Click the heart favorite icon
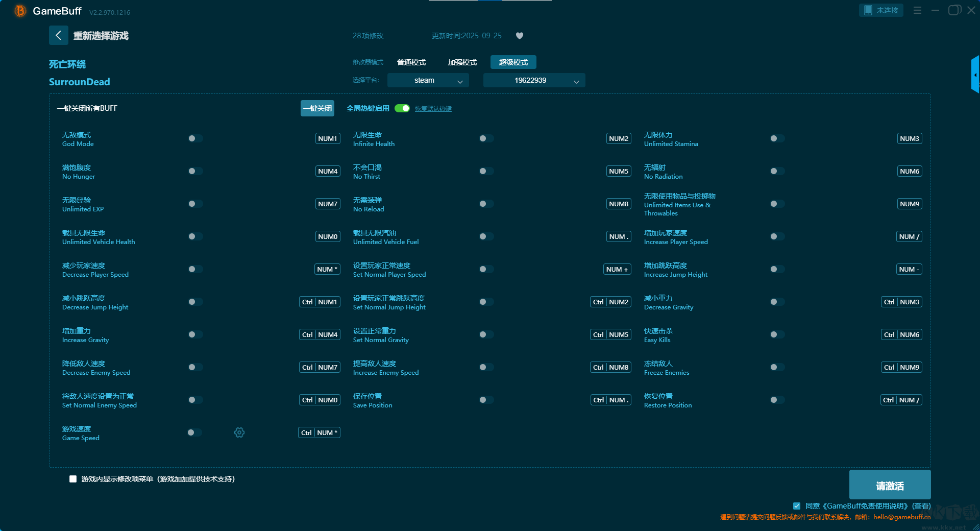The image size is (980, 531). pyautogui.click(x=520, y=36)
